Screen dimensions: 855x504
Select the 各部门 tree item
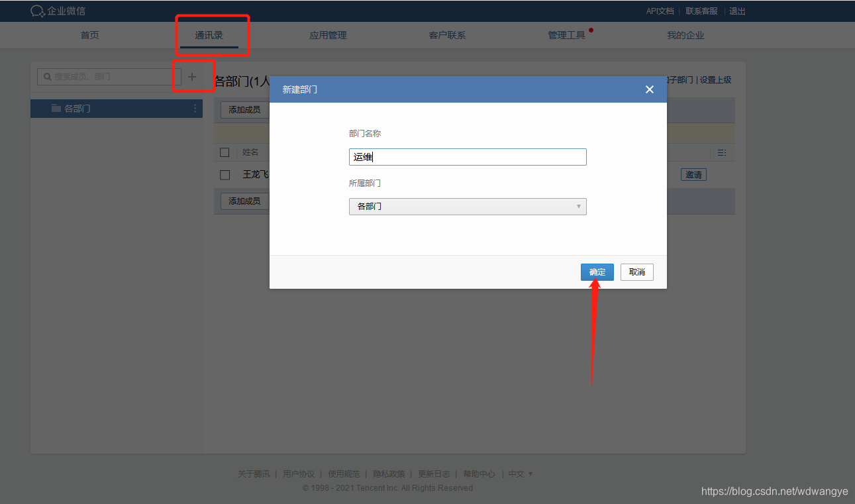click(117, 109)
